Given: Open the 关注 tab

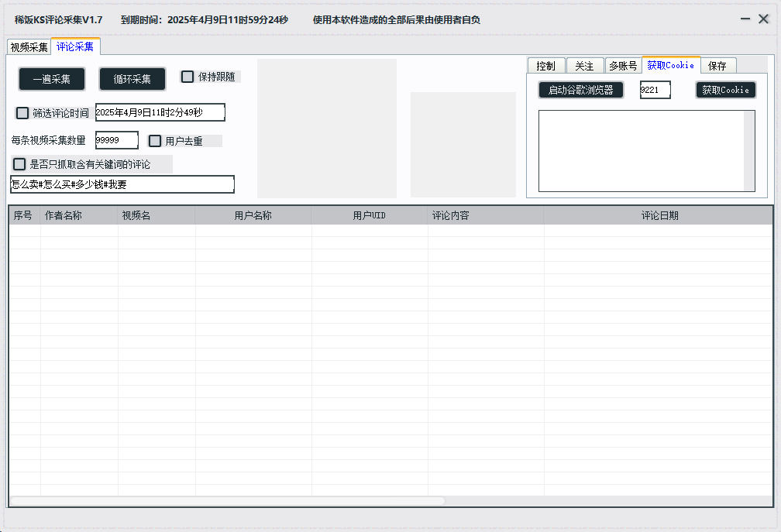Looking at the screenshot, I should 584,66.
